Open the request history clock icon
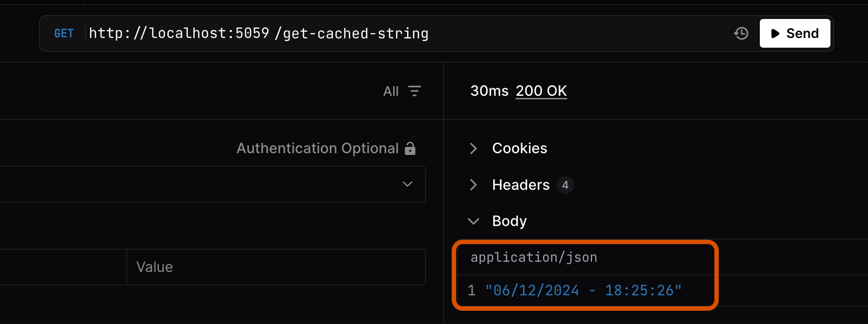The image size is (868, 324). point(741,34)
